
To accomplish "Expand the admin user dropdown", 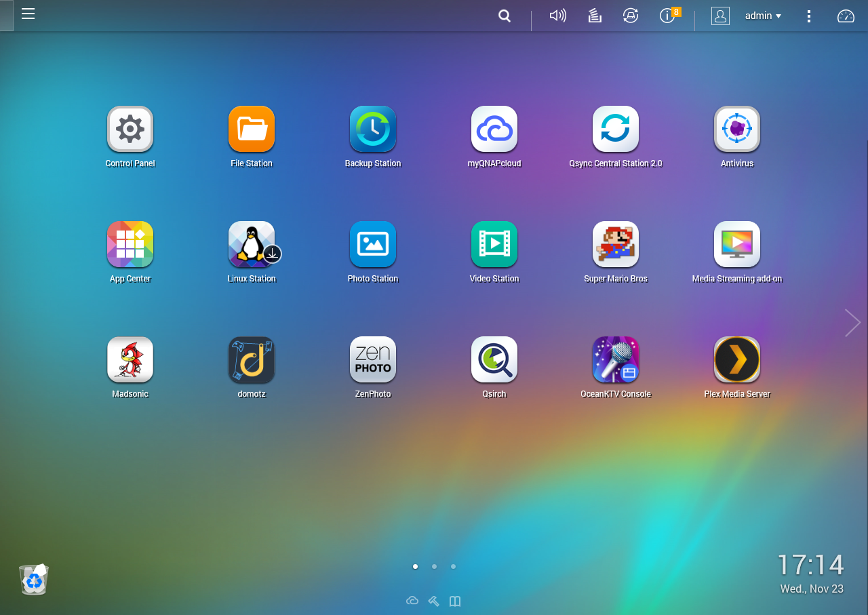I will pyautogui.click(x=764, y=16).
